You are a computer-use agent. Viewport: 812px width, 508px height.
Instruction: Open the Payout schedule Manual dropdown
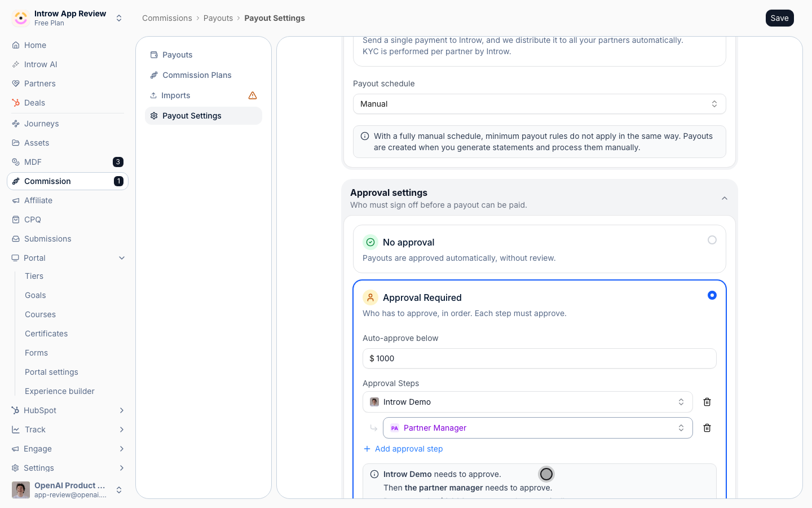pos(540,104)
